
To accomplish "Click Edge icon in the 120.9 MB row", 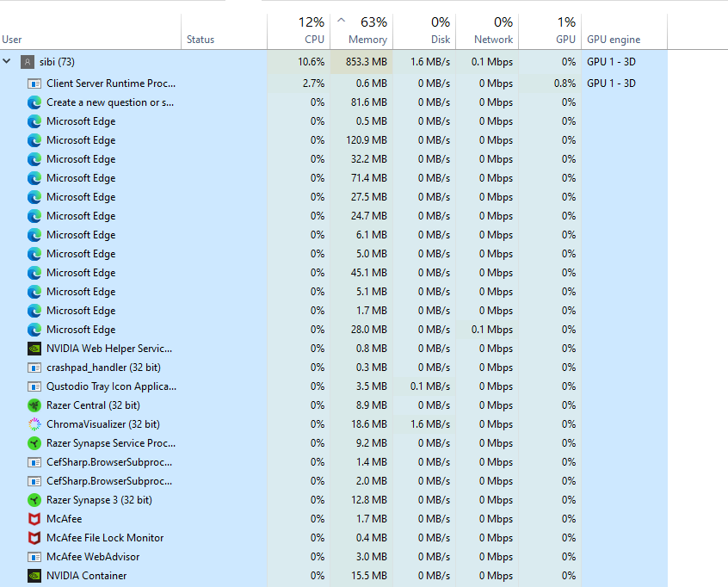I will [x=34, y=140].
